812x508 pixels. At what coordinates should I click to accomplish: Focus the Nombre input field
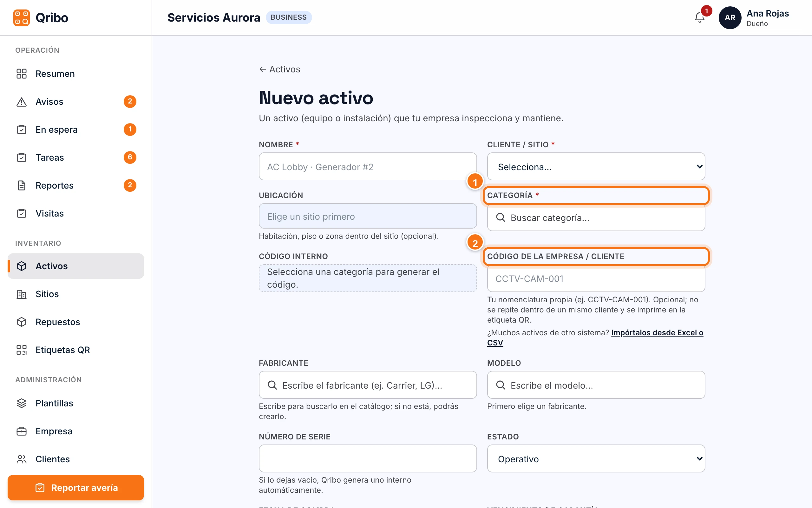pyautogui.click(x=368, y=167)
